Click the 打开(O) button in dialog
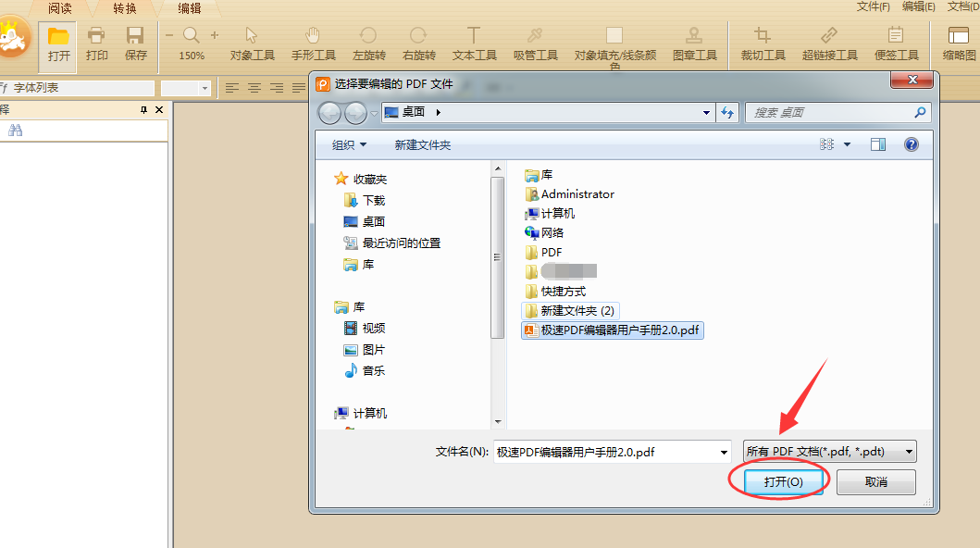This screenshot has height=548, width=980. click(783, 481)
